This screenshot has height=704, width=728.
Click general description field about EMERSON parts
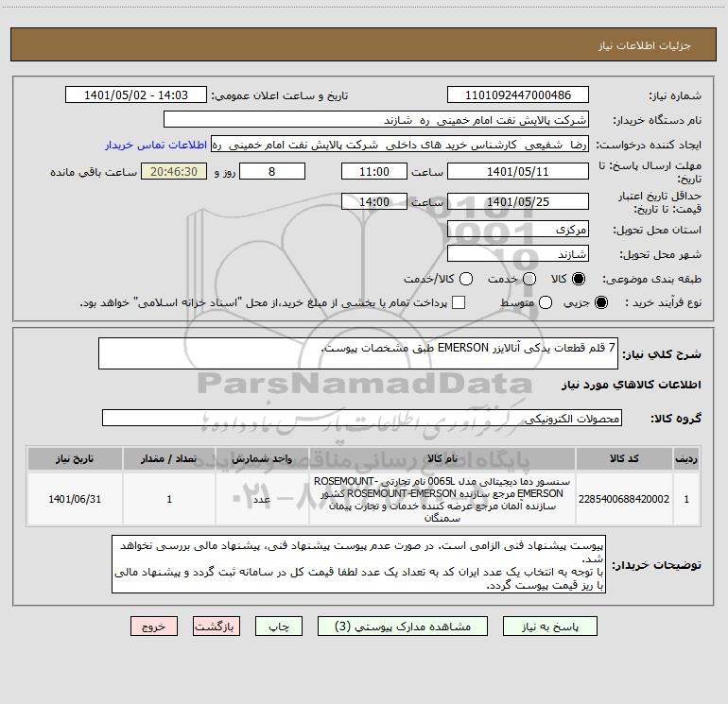[x=358, y=353]
